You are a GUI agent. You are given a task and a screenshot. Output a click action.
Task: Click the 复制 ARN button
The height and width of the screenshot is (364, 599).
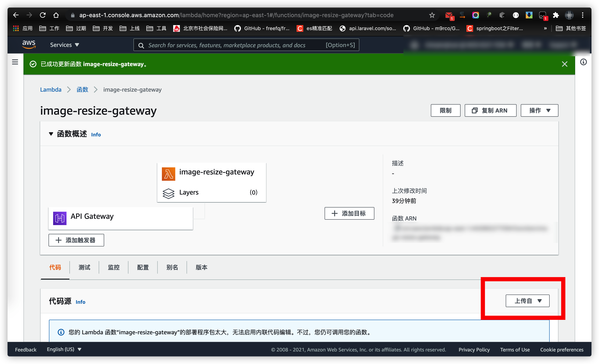tap(490, 110)
